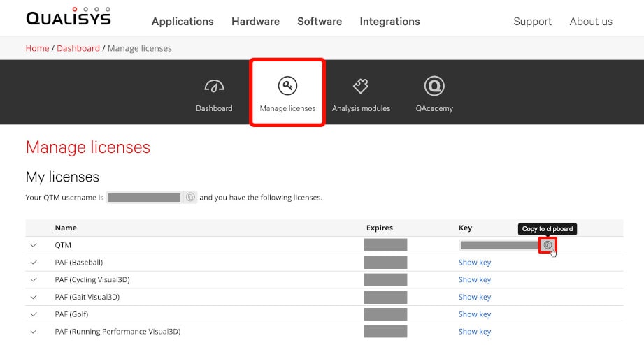Click the Expires column header
Viewport: 644px width, 345px height.
tap(380, 228)
